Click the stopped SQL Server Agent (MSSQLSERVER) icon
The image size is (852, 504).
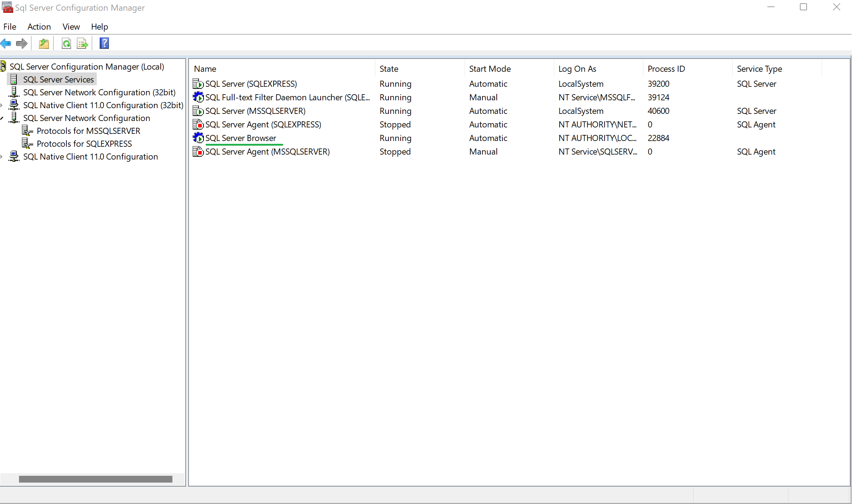pyautogui.click(x=199, y=151)
